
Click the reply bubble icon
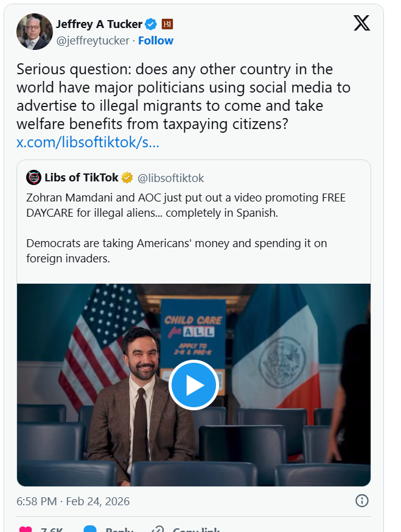coord(90,530)
